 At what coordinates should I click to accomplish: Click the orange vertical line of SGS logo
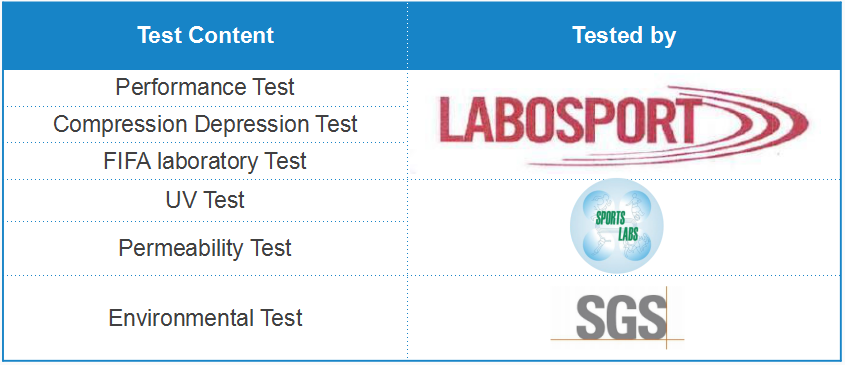point(667,318)
